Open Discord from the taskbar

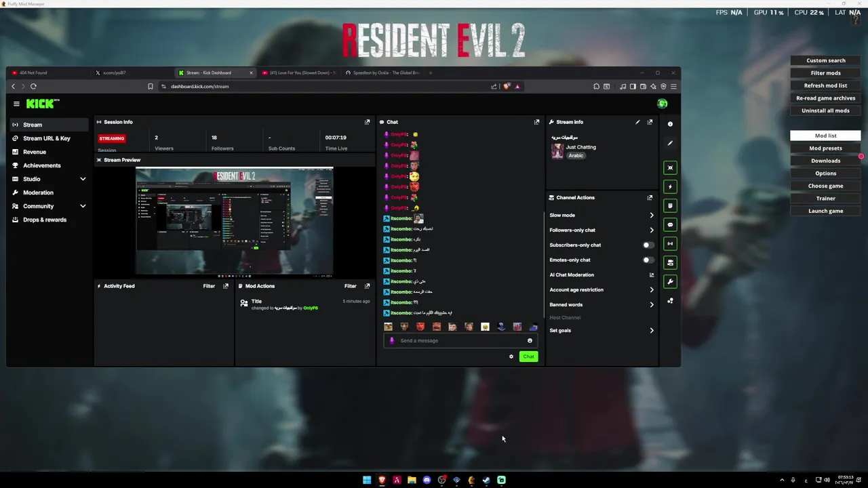pos(427,480)
